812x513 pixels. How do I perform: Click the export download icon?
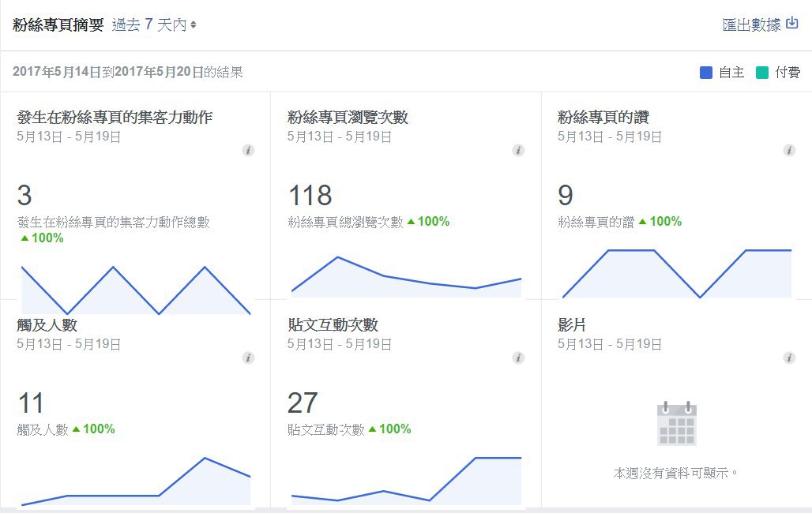(791, 24)
